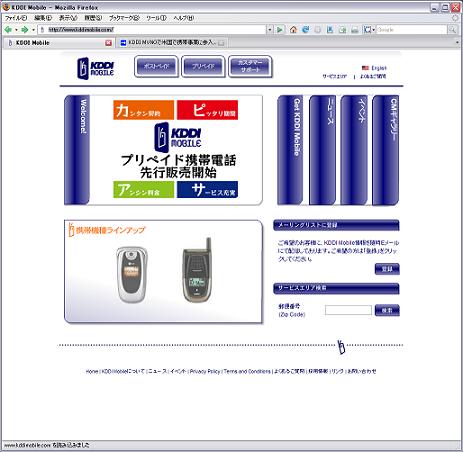The width and height of the screenshot is (463, 452).
Task: Click the Zip Code input field
Action: 348,310
